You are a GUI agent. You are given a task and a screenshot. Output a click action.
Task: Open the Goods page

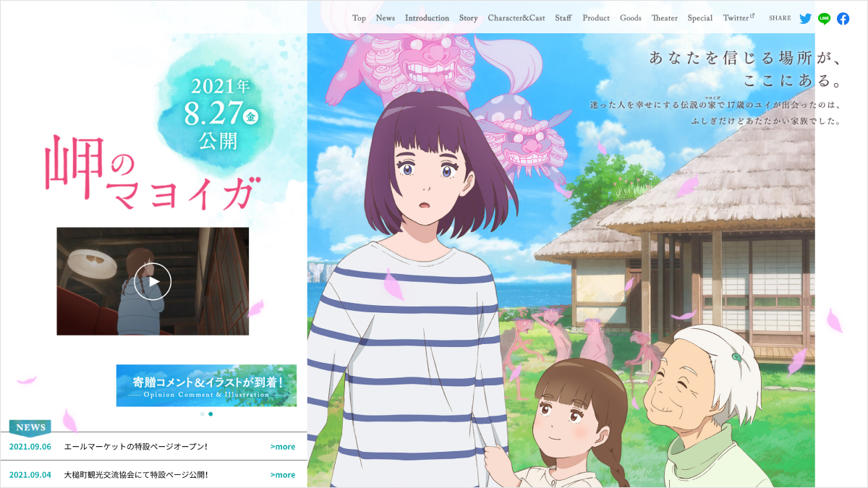(631, 18)
